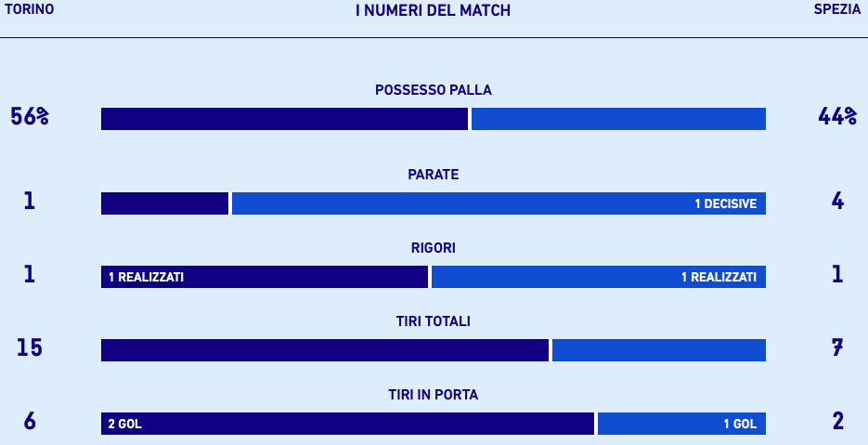Click the Spezia light-blue possession bar
The height and width of the screenshot is (445, 868).
click(x=618, y=119)
